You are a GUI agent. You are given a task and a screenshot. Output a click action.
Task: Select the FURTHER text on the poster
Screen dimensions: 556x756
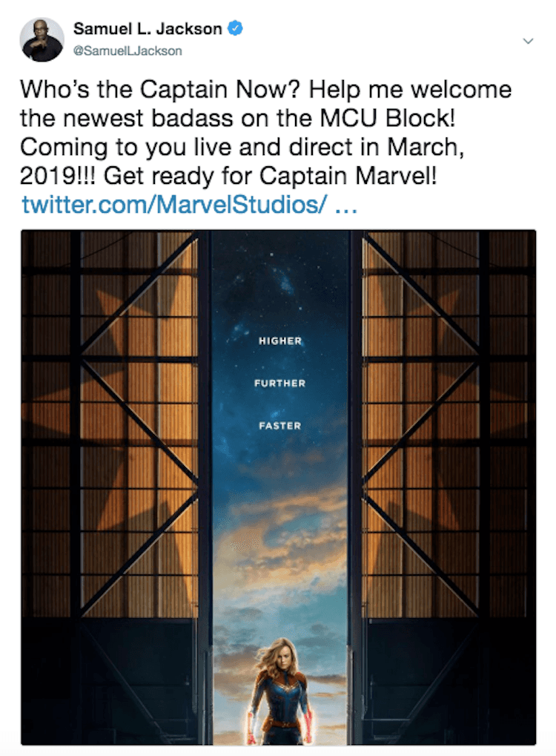(280, 384)
